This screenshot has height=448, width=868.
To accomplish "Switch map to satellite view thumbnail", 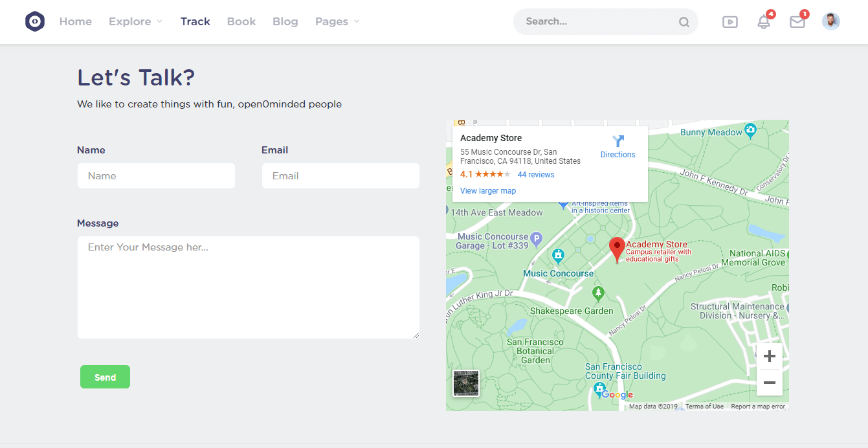I will (x=466, y=383).
